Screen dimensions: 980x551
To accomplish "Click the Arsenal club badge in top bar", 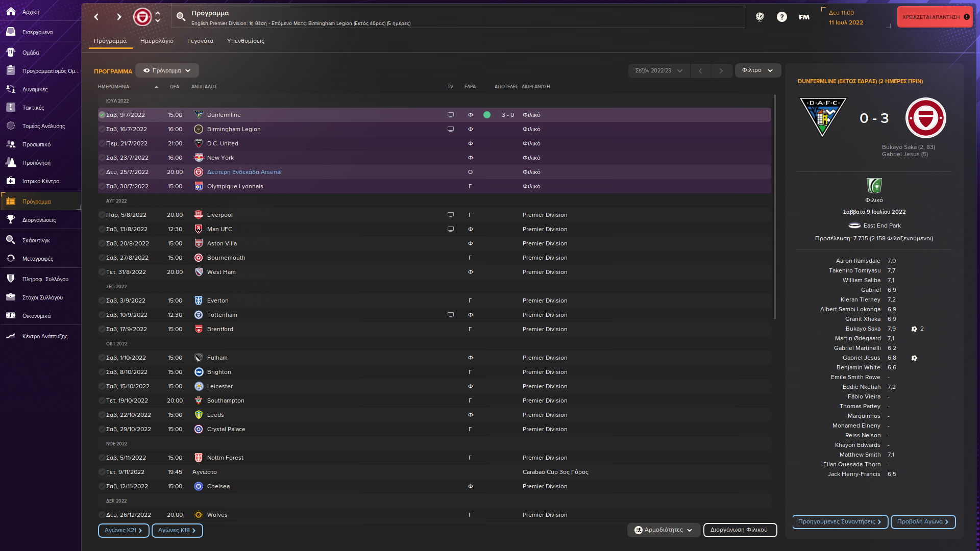I will (x=142, y=17).
